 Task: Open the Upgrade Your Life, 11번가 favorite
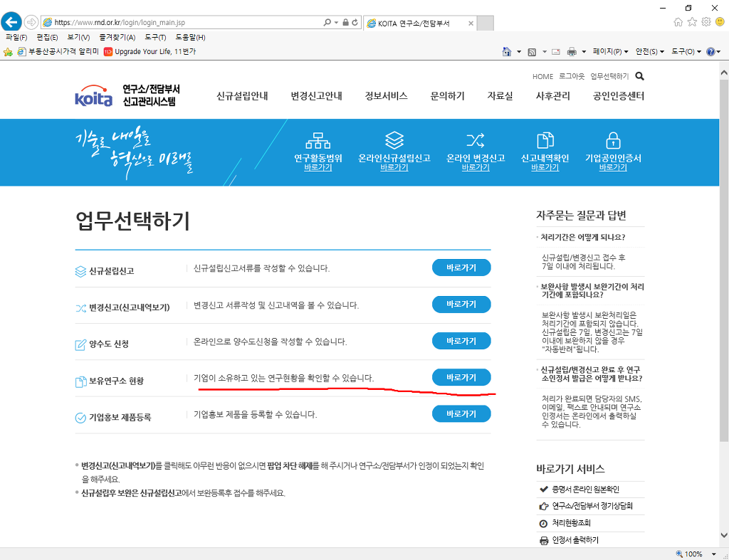150,51
